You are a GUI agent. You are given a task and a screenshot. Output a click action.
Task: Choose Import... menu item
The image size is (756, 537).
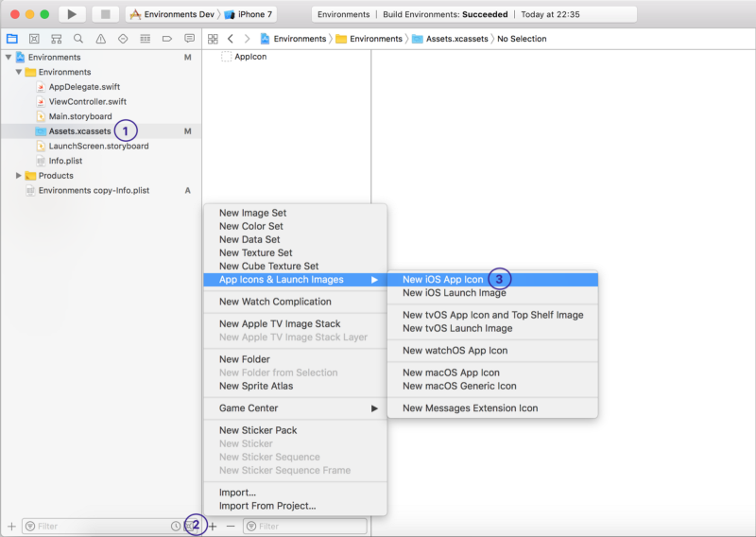pos(295,493)
